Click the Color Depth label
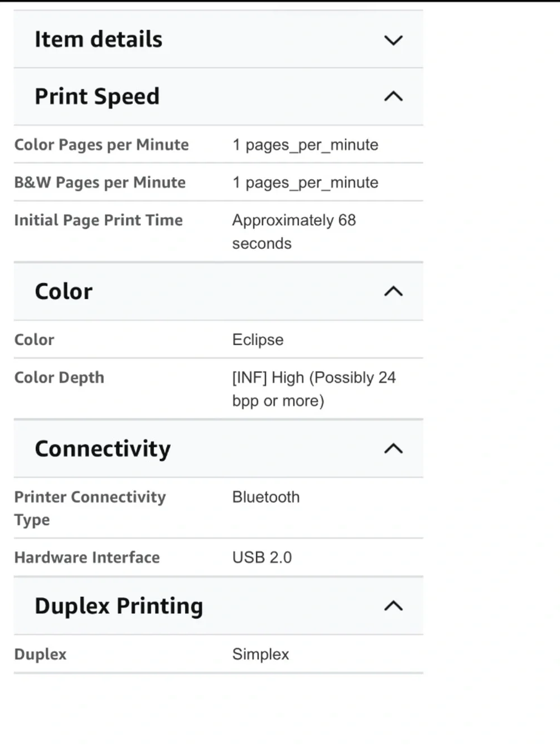The height and width of the screenshot is (747, 560). coord(59,377)
